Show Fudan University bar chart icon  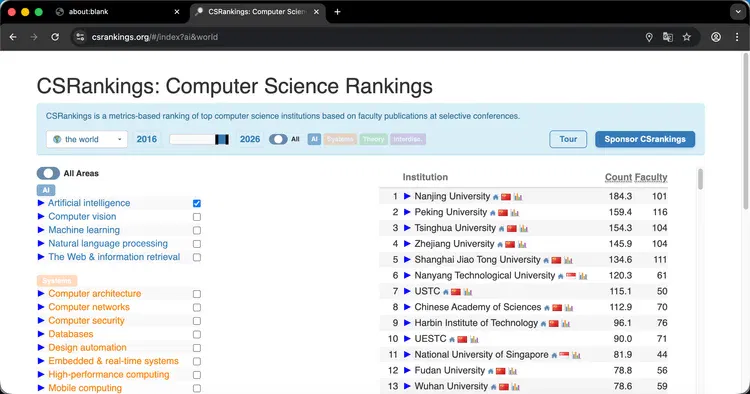[512, 370]
